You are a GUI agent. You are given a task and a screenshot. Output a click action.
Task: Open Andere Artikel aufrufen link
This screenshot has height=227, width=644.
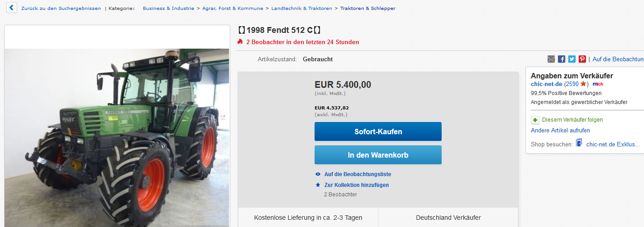click(x=560, y=131)
